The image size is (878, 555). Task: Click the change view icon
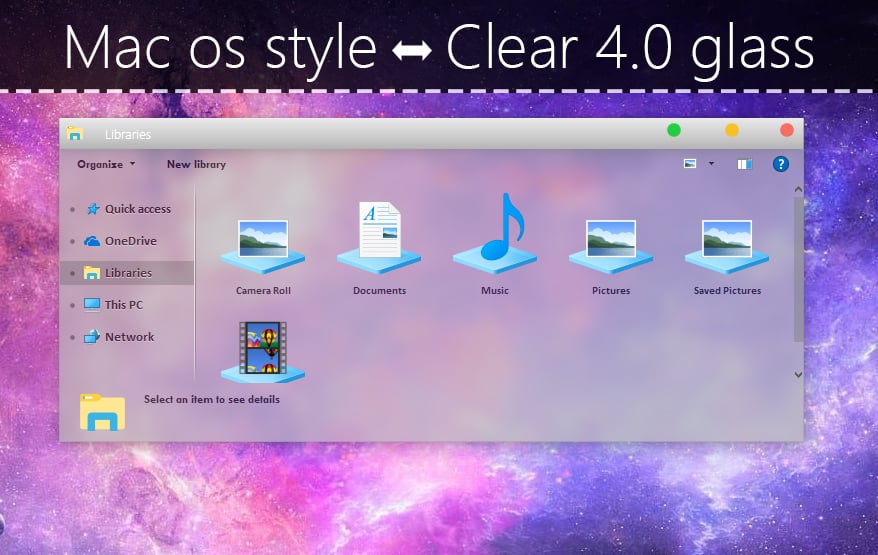tap(690, 164)
